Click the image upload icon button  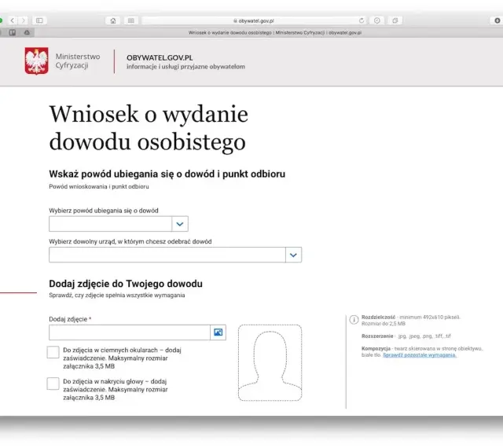point(218,332)
